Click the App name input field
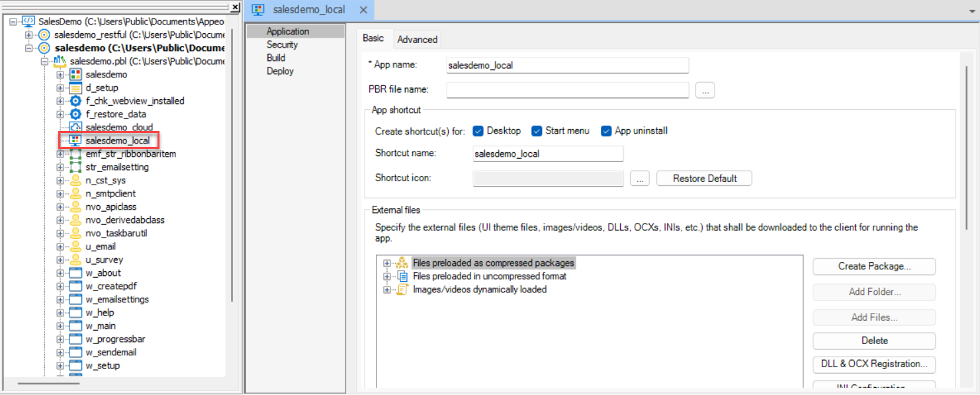Viewport: 980px width, 395px height. coord(567,66)
